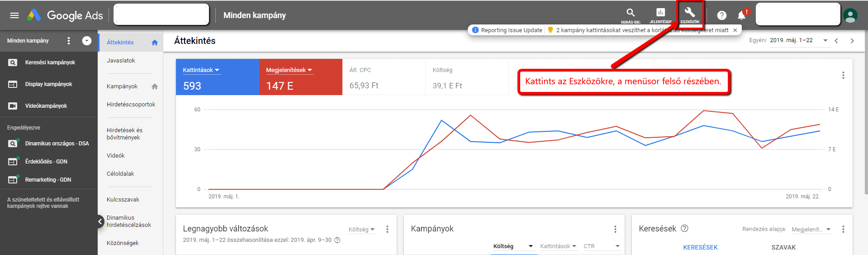Click help icon by comparison date text
868x255 pixels.
(337, 240)
